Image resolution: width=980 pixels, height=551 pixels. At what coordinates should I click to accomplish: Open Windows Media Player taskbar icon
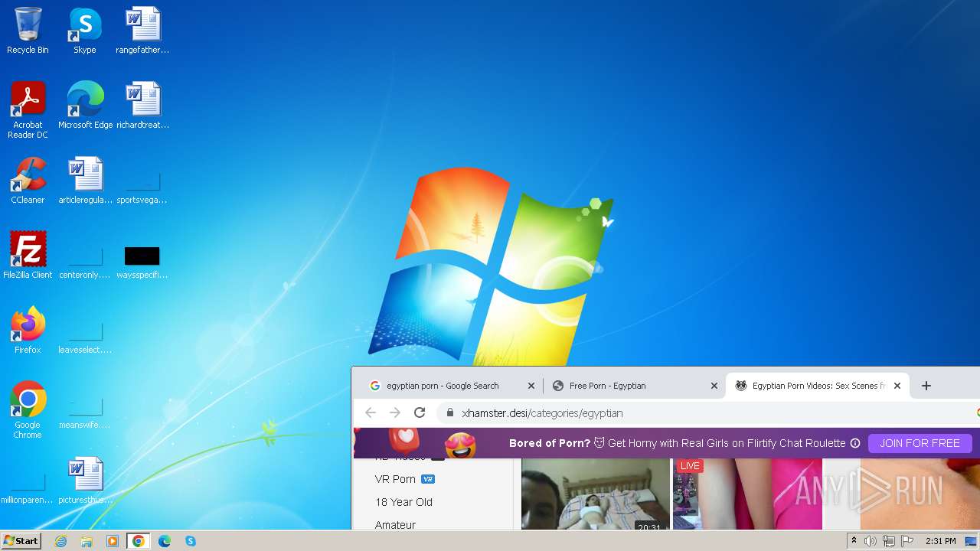point(113,541)
